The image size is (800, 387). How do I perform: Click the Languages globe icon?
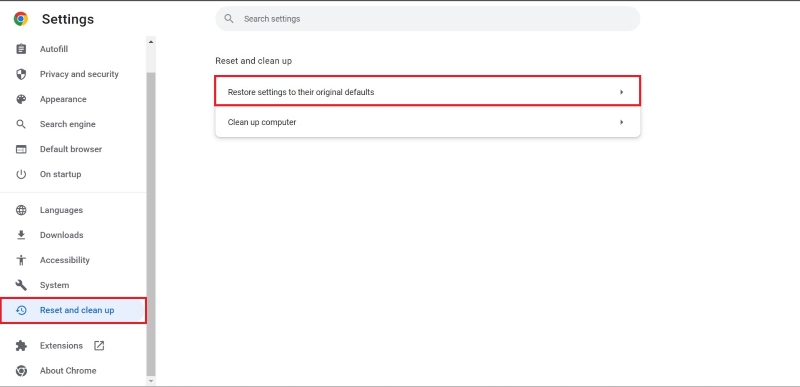pyautogui.click(x=21, y=210)
